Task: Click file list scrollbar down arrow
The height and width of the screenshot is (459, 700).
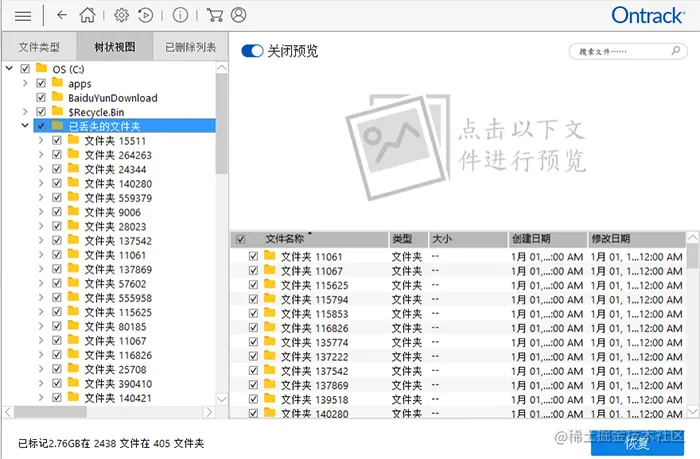Action: [692, 411]
